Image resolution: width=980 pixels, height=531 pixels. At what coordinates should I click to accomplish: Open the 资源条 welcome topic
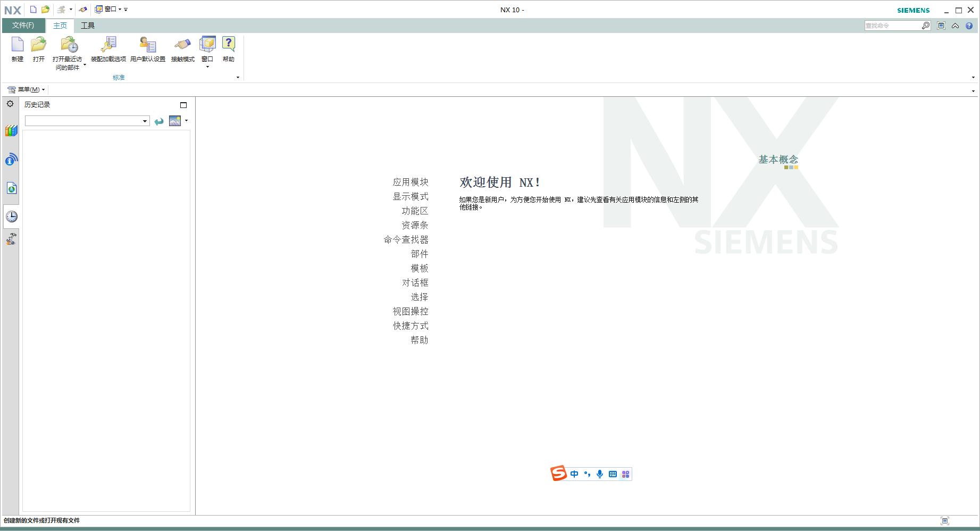(x=415, y=225)
